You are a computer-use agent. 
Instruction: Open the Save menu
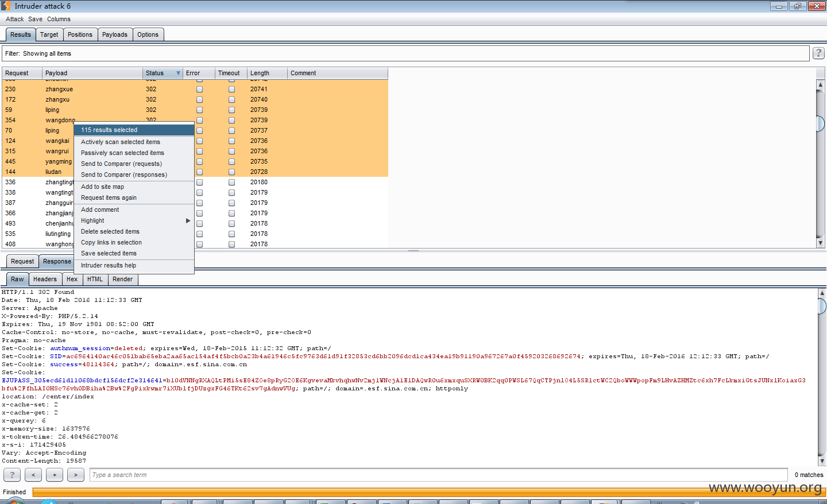36,19
